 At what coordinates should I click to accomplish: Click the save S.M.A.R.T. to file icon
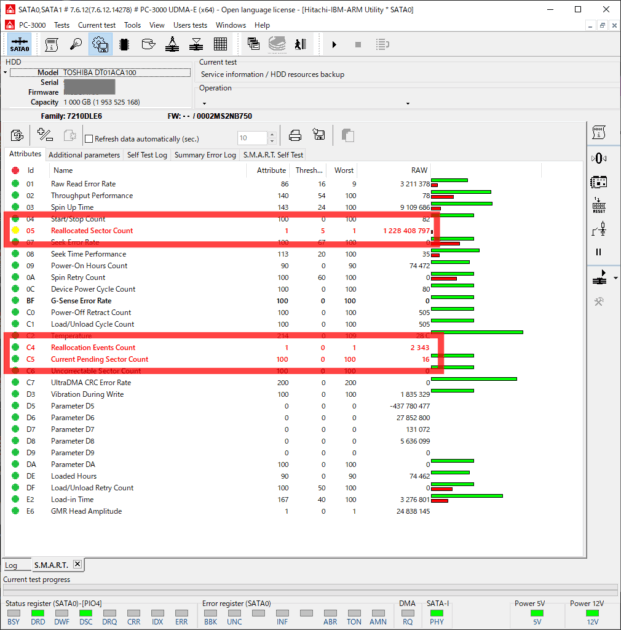319,135
